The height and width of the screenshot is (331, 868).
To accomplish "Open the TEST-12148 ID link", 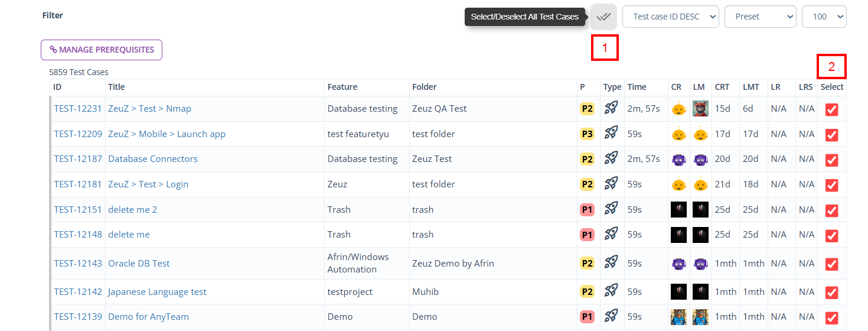I will [78, 235].
